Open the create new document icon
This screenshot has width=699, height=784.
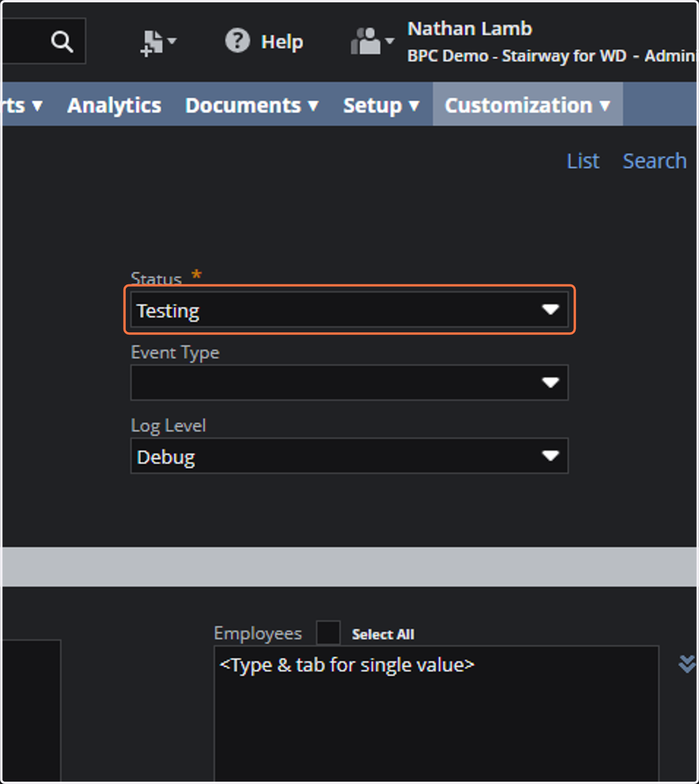[x=158, y=43]
